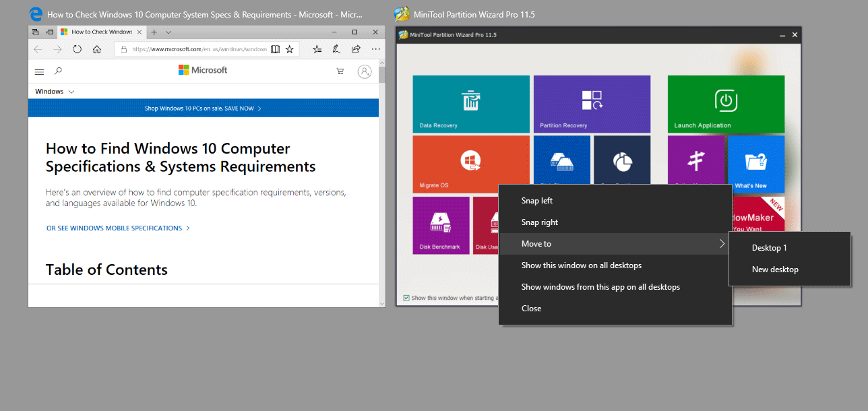Choose Snap left from context menu
The height and width of the screenshot is (411, 868).
(615, 201)
